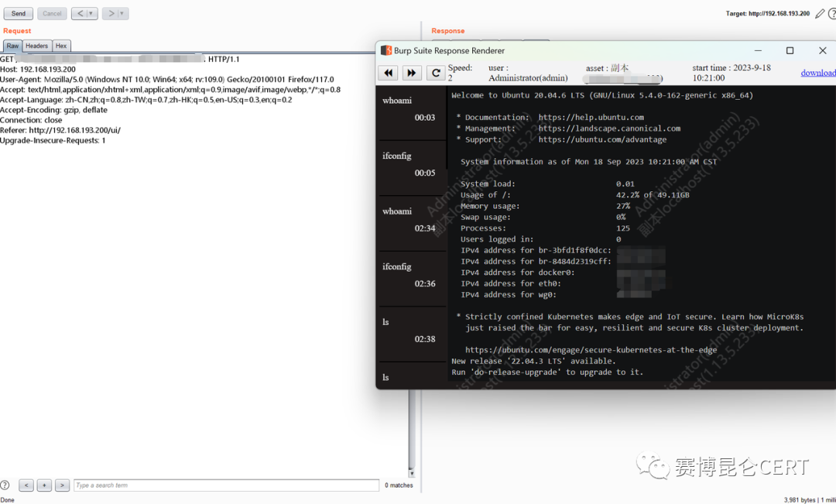
Task: Click the 0 matches search counter
Action: click(399, 485)
